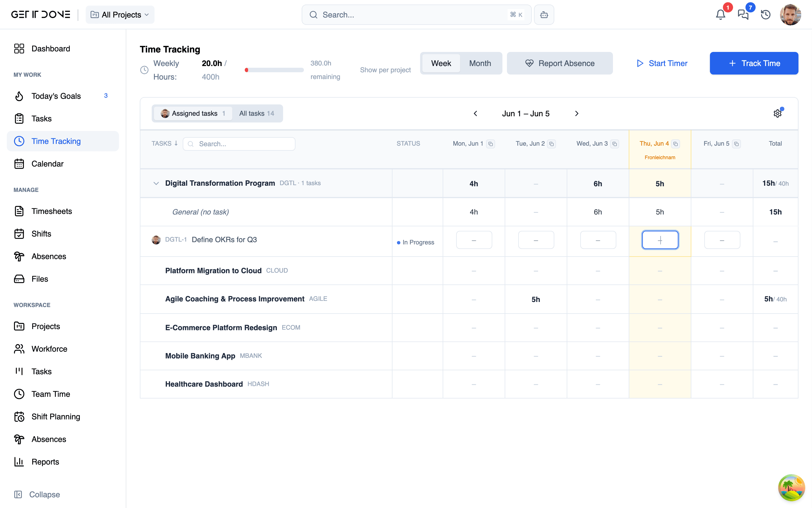Collapse Digital Transformation Program group
The width and height of the screenshot is (812, 508).
(x=156, y=183)
